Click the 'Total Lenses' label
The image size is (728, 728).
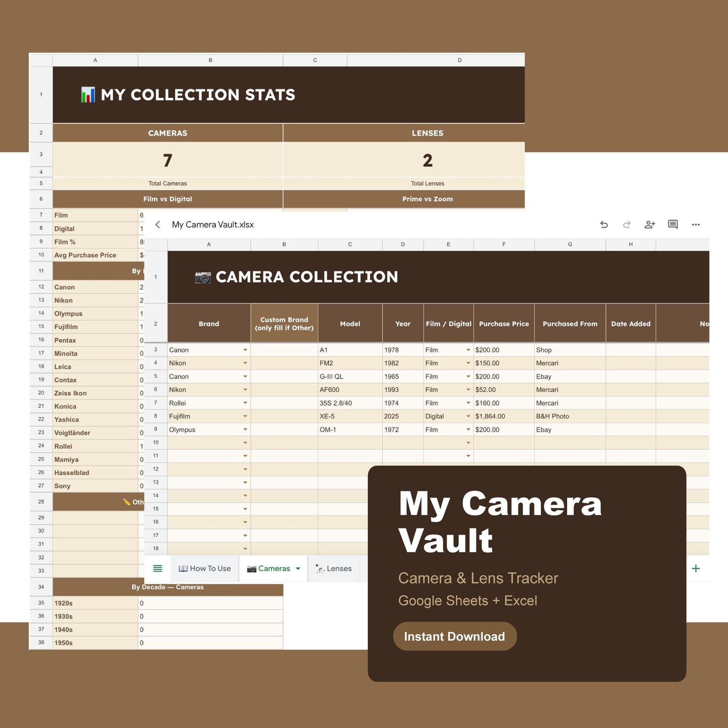click(427, 183)
